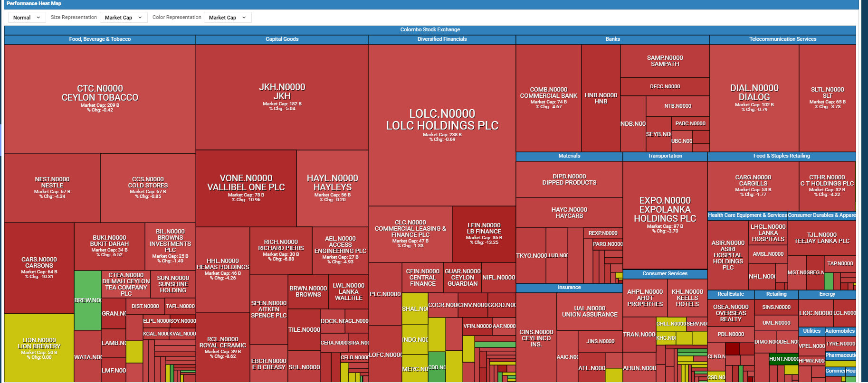The image size is (868, 383).
Task: Select the Food & Staples Retailing header
Action: pos(782,156)
